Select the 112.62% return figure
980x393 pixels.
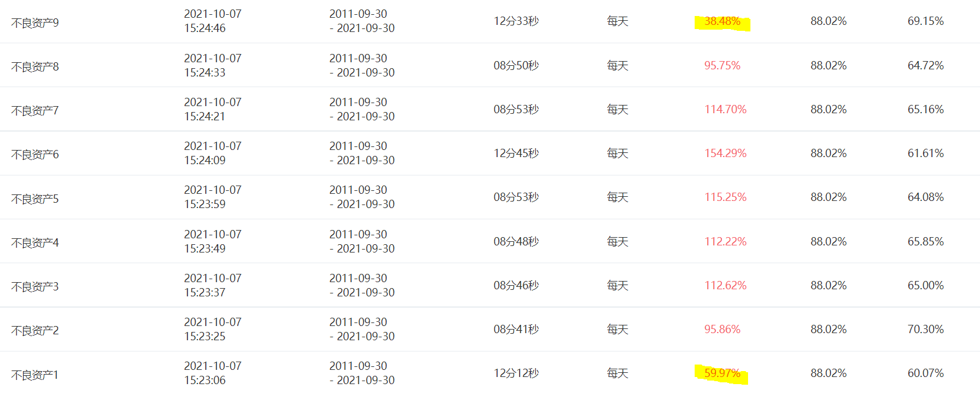[725, 286]
